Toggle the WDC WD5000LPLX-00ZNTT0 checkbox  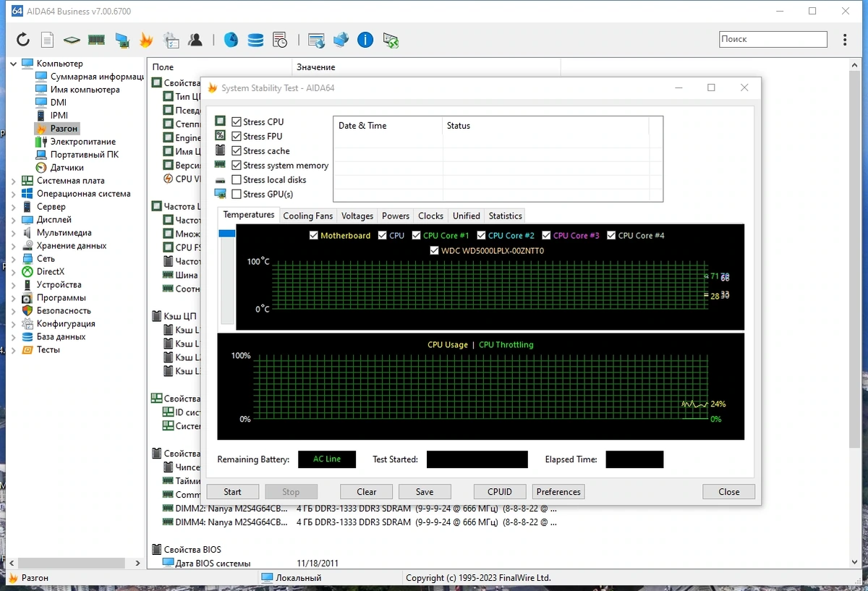pyautogui.click(x=435, y=250)
